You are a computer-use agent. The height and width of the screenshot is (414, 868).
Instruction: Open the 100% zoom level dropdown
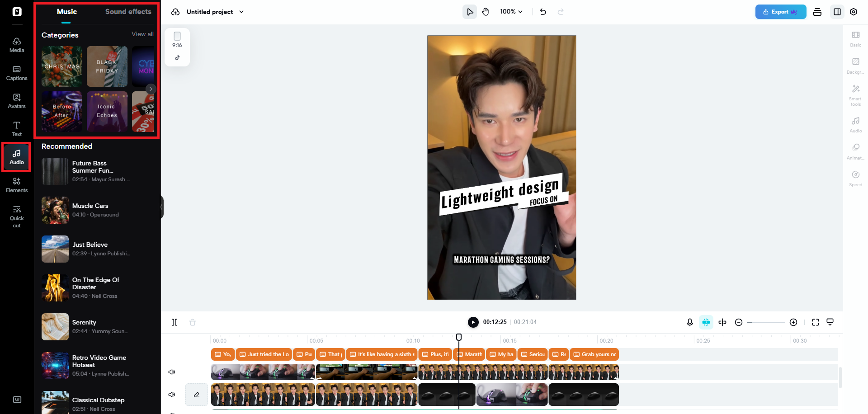pos(511,11)
